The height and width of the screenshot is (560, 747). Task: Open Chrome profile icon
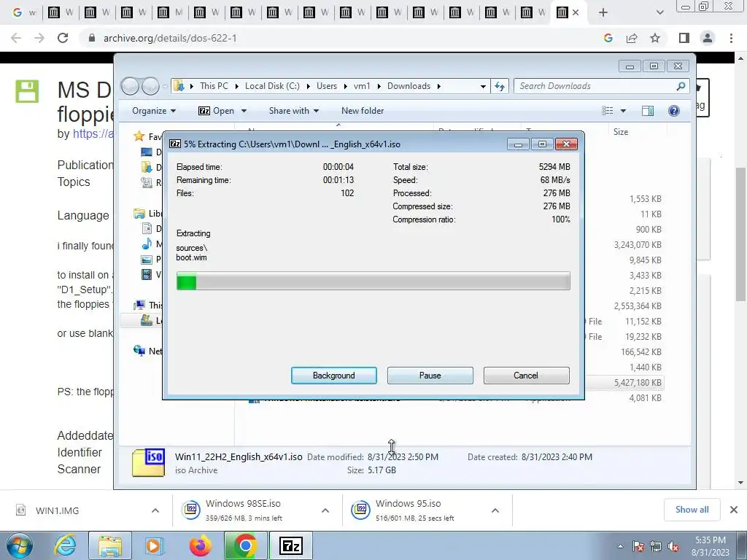[x=708, y=38]
